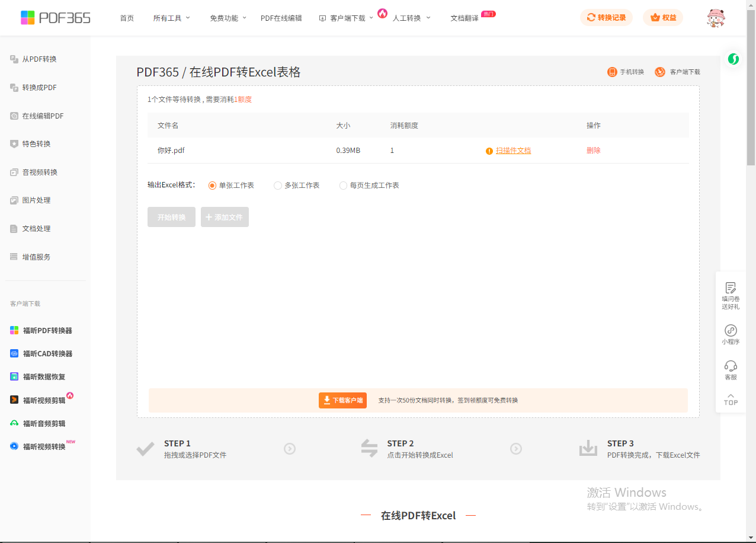
Task: Click the 福昕PDF转换器 icon
Action: (14, 330)
